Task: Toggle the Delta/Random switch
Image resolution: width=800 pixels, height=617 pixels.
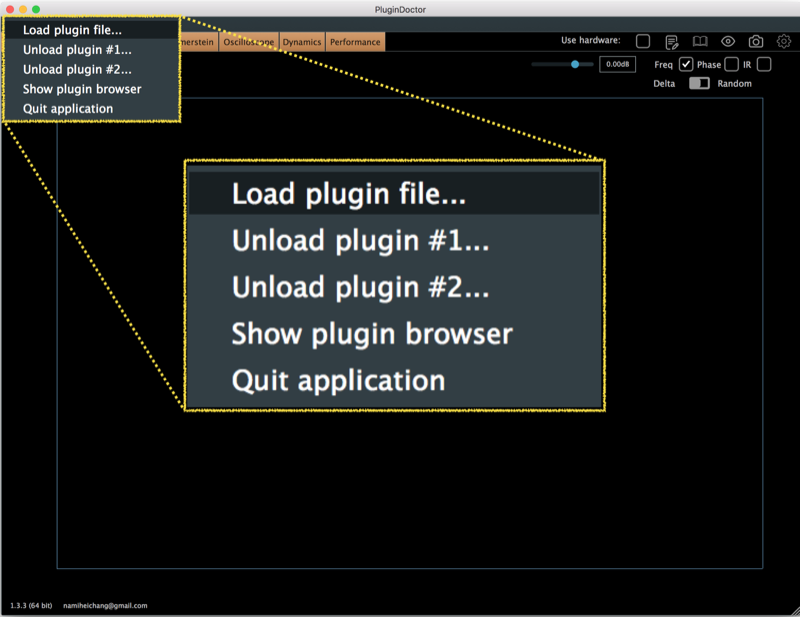Action: 699,83
